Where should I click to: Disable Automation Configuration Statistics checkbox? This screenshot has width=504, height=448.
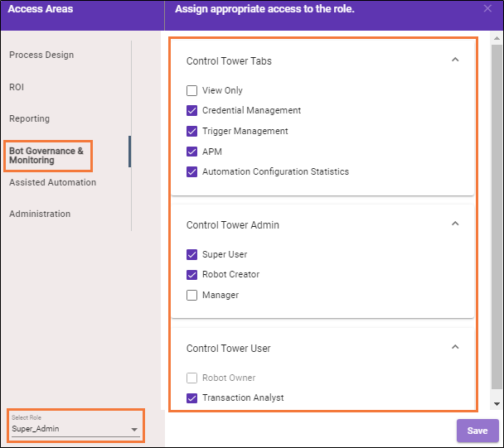[x=192, y=172]
